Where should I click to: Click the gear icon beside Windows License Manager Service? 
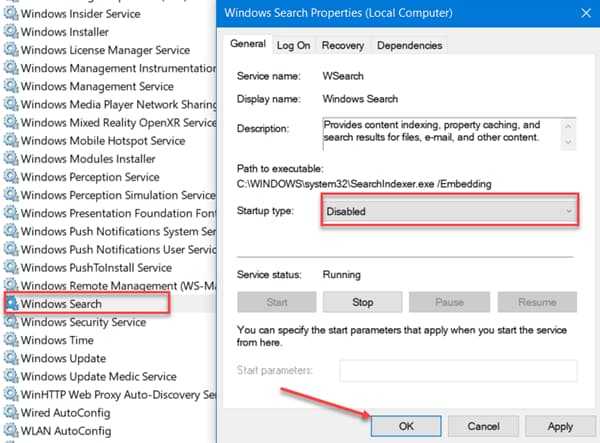tap(11, 50)
